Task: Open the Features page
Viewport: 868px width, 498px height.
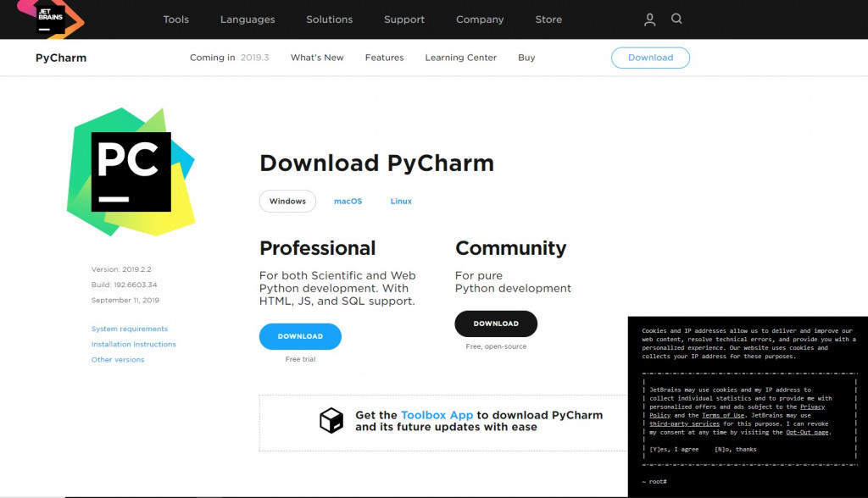Action: pos(384,58)
